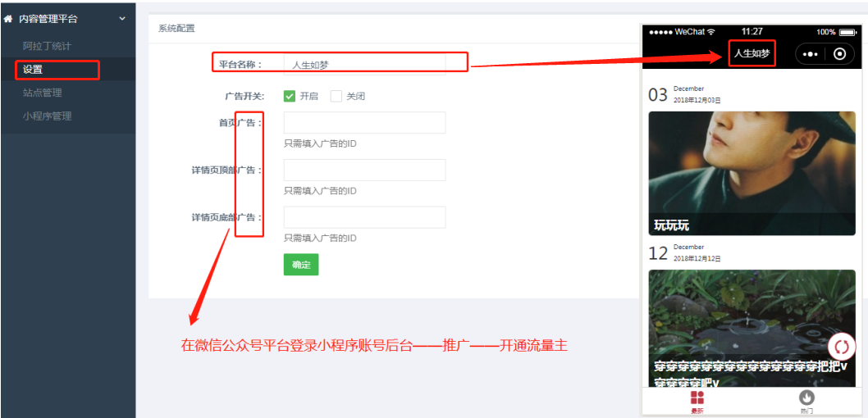Image resolution: width=868 pixels, height=418 pixels.
Task: Tap the mini program three-dot menu icon
Action: pyautogui.click(x=811, y=54)
